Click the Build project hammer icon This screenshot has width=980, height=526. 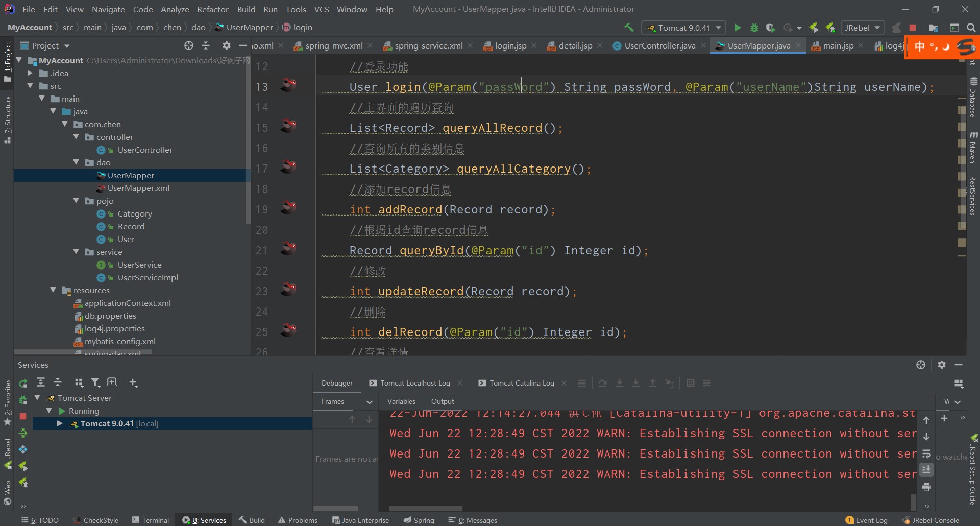click(x=629, y=28)
